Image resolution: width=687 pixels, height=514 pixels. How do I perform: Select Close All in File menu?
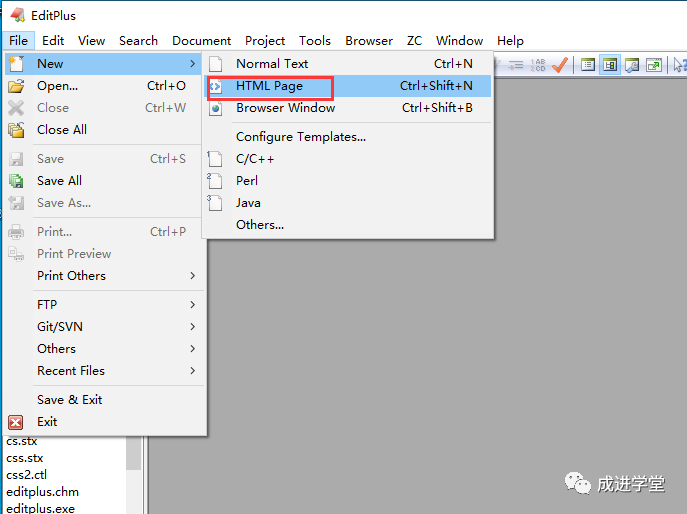click(103, 130)
